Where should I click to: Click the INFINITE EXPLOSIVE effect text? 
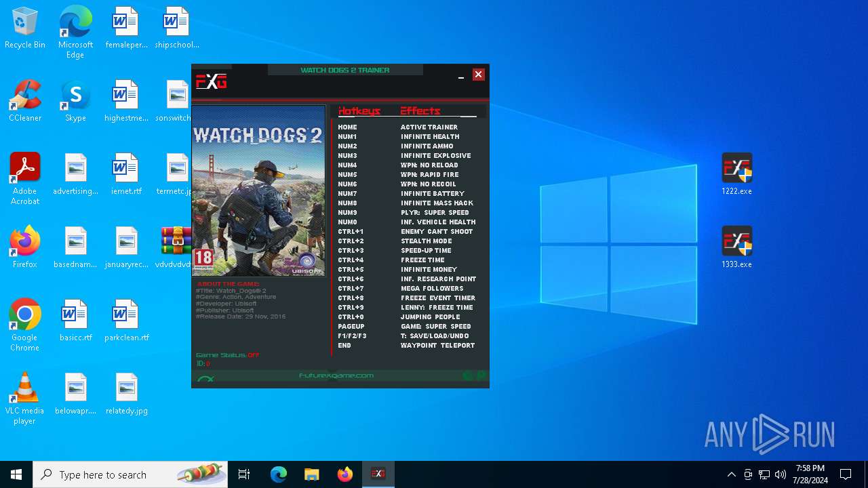[x=436, y=156]
